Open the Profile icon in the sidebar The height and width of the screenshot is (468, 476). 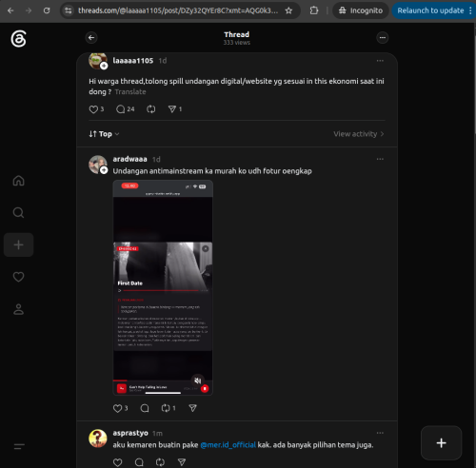(x=18, y=309)
